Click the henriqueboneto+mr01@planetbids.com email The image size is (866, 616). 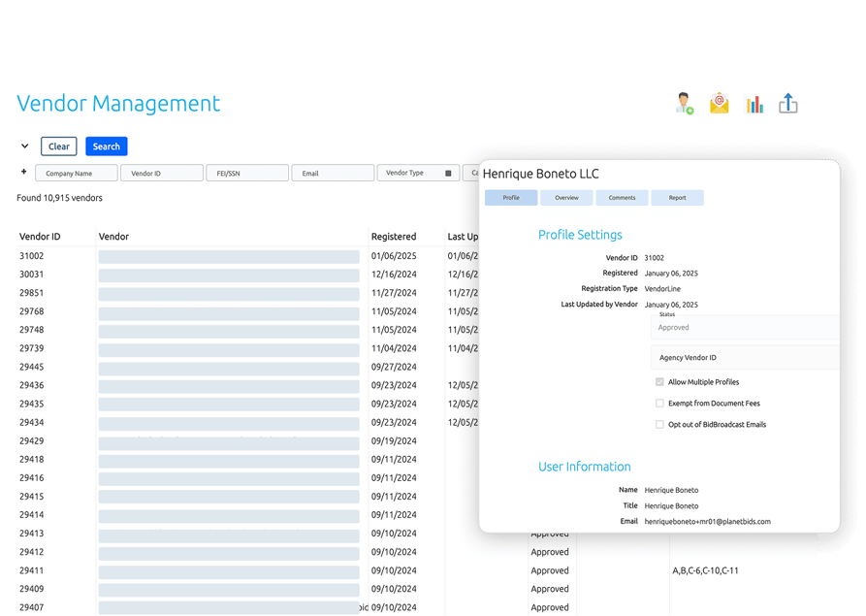708,522
